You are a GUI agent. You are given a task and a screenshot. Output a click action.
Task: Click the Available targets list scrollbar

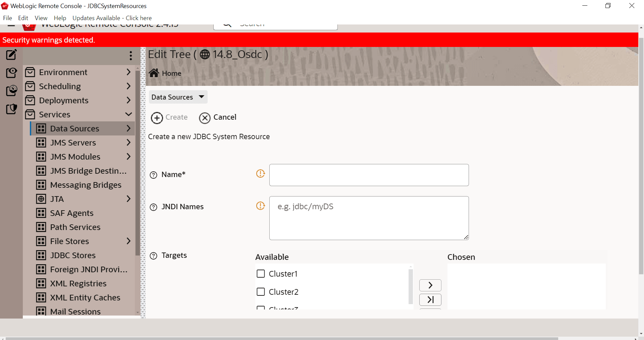pyautogui.click(x=411, y=286)
